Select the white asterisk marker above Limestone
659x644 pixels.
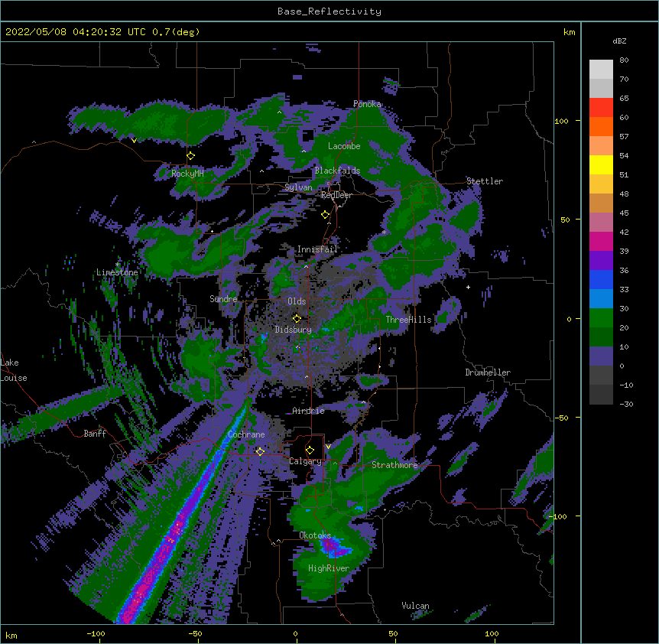pos(118,265)
